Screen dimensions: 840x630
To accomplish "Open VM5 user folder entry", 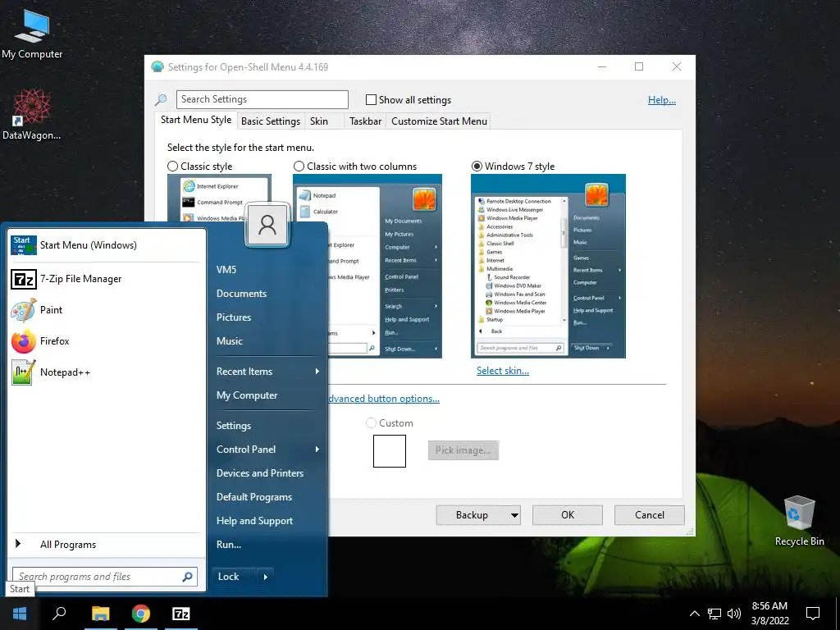I will click(226, 269).
